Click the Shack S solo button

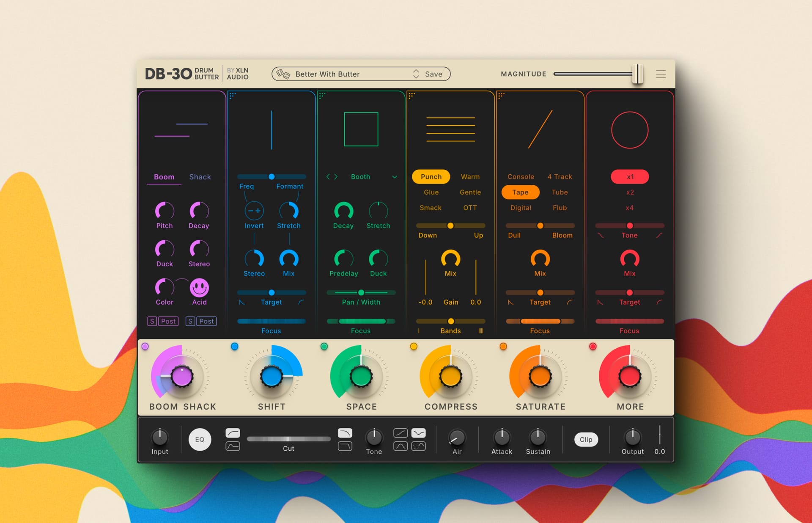190,321
